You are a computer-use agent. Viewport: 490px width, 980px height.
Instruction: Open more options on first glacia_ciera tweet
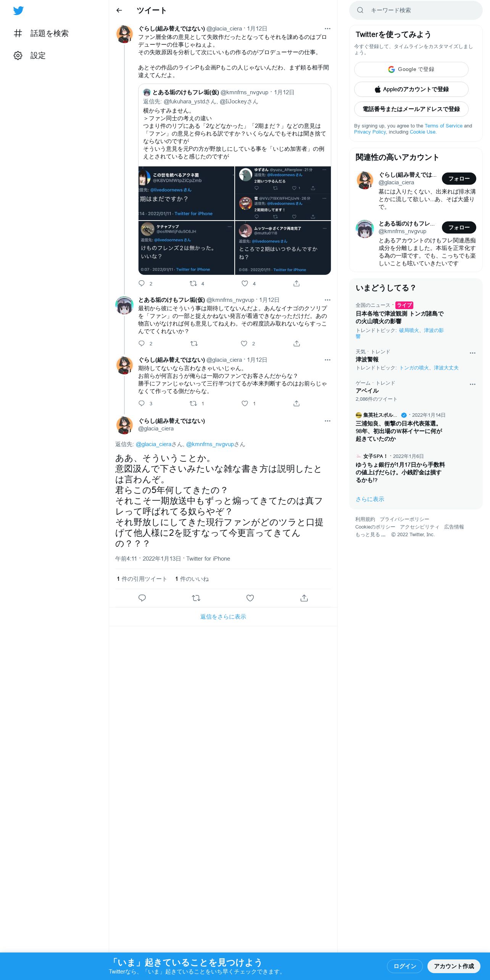click(x=327, y=29)
